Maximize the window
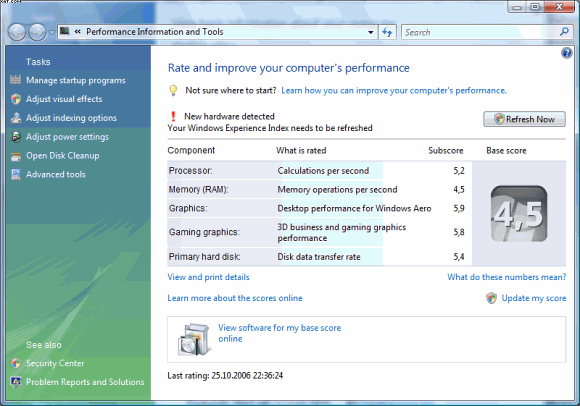This screenshot has height=406, width=580. coord(535,7)
